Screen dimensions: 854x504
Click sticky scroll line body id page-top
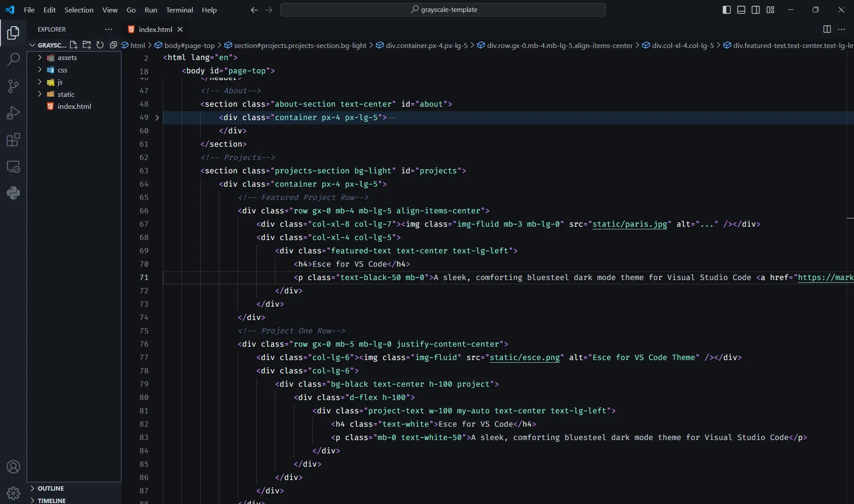point(228,71)
